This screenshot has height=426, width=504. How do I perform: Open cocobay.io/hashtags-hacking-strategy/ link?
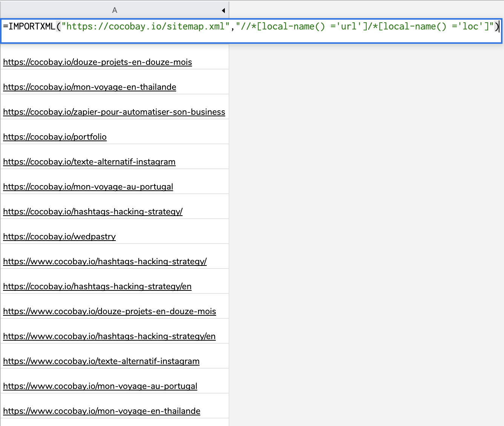[x=93, y=211]
